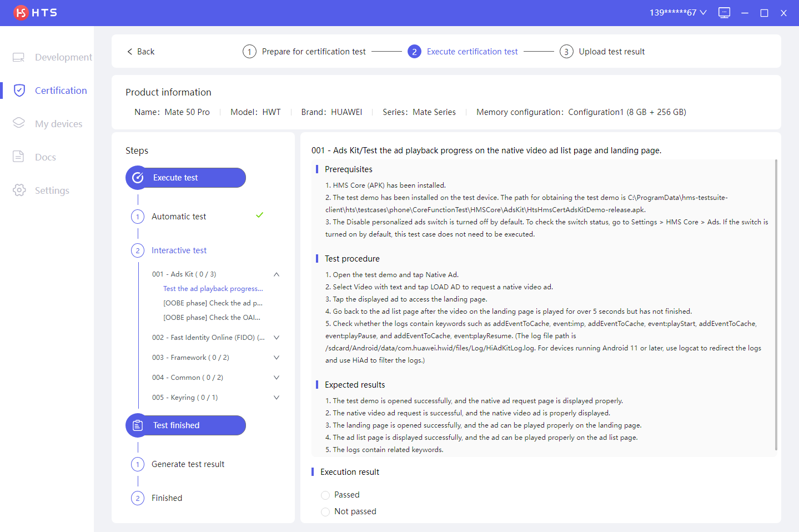Click the Test finished clipboard icon
Screen dimensions: 799x532
(x=138, y=425)
